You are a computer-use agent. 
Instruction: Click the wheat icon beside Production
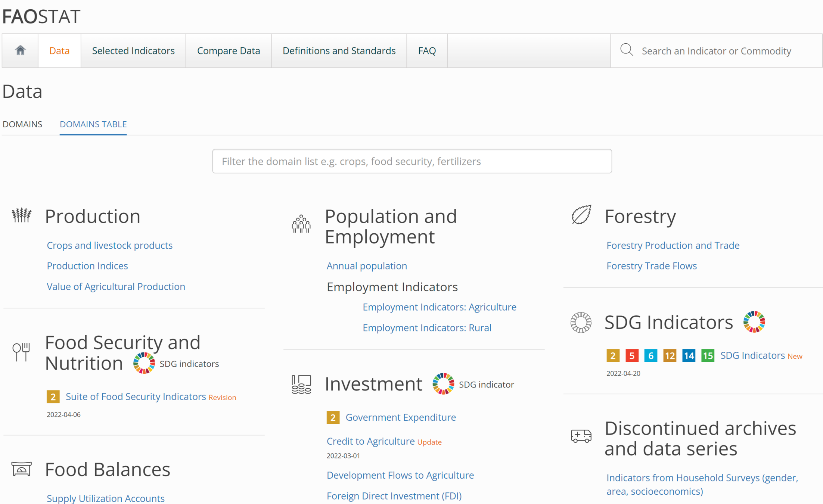(x=21, y=215)
